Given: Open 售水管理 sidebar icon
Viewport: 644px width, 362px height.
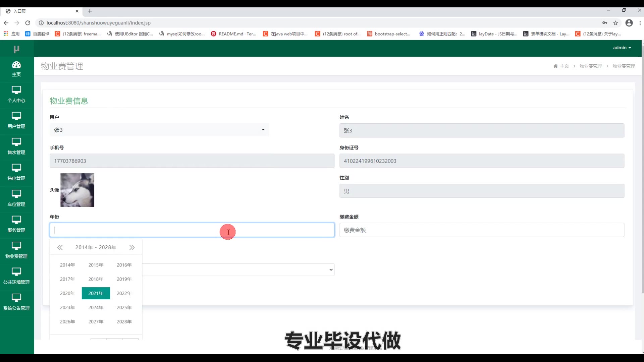Looking at the screenshot, I should tap(16, 142).
